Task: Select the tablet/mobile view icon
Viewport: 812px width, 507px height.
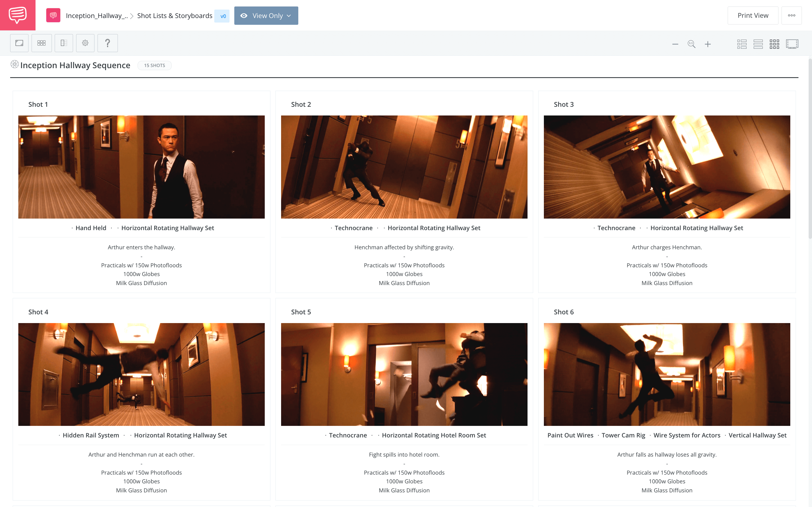Action: 63,43
